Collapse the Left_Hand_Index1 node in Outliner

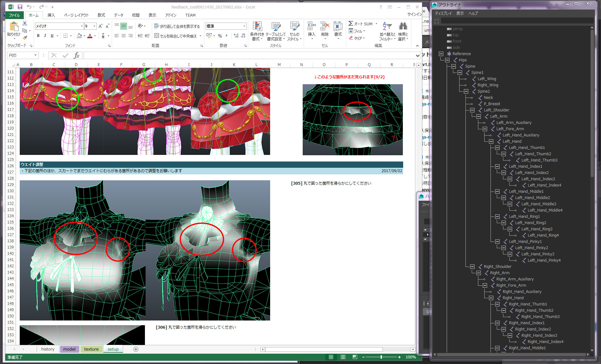pos(497,166)
